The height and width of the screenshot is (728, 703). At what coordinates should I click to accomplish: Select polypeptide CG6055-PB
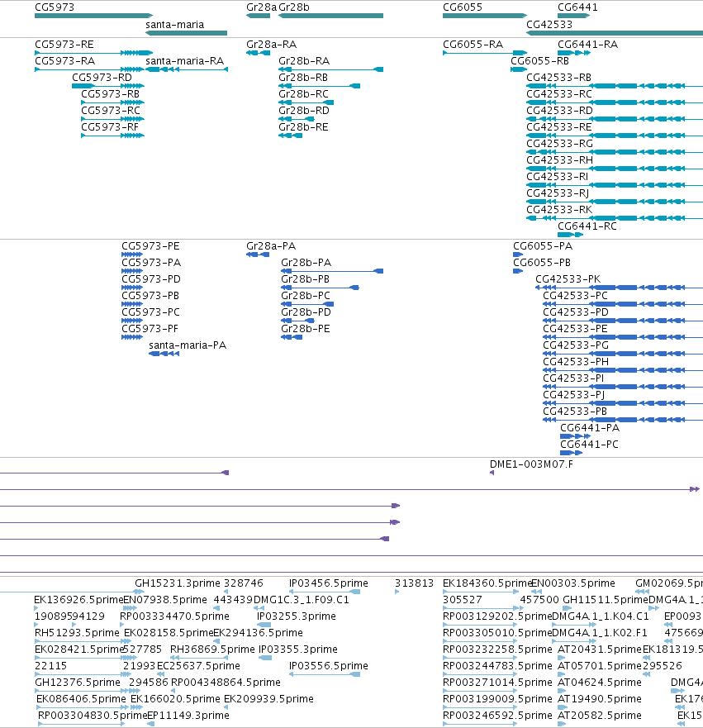tap(518, 271)
